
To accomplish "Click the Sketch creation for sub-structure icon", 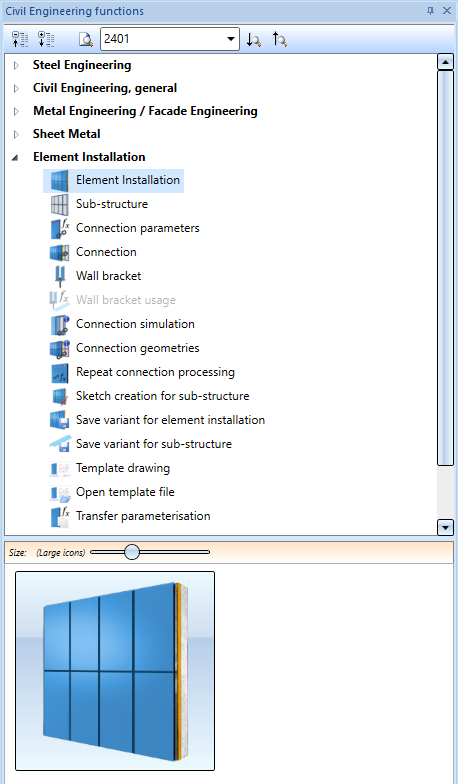I will click(60, 396).
